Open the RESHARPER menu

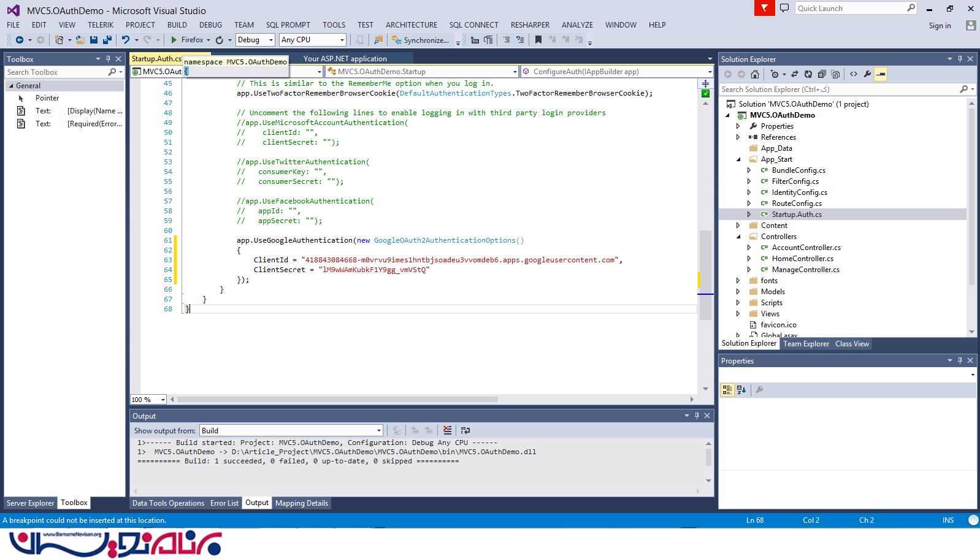coord(530,25)
